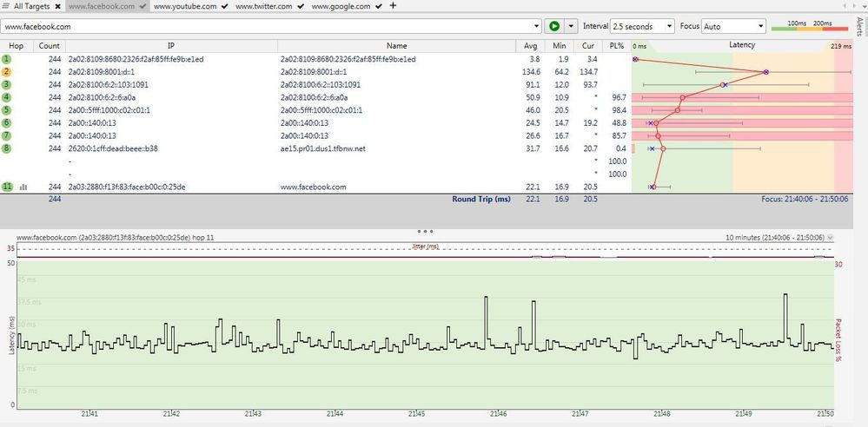
Task: Add a new target tab with plus
Action: (x=393, y=5)
